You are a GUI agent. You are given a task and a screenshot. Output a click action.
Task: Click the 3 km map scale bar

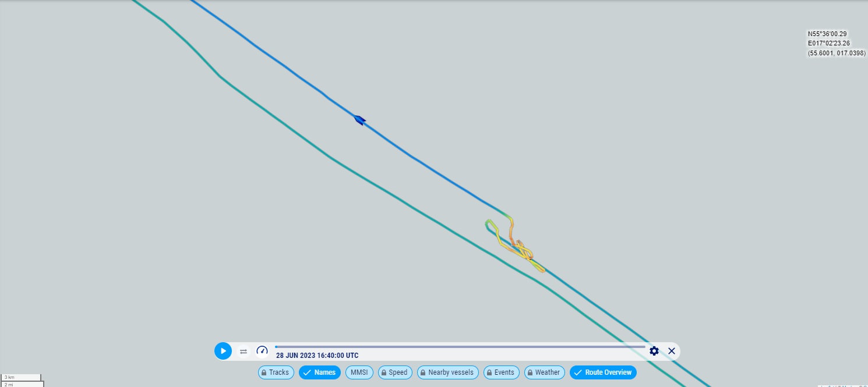pyautogui.click(x=20, y=377)
